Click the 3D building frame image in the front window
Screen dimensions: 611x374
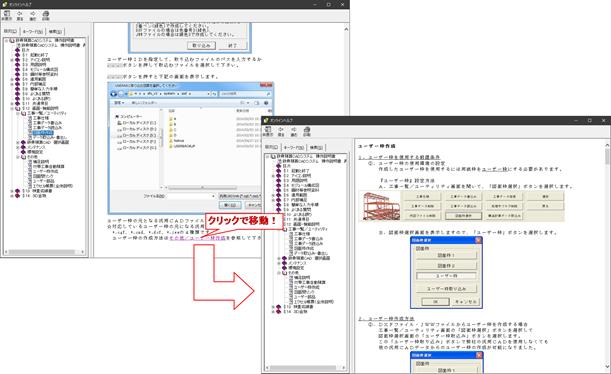coord(380,206)
